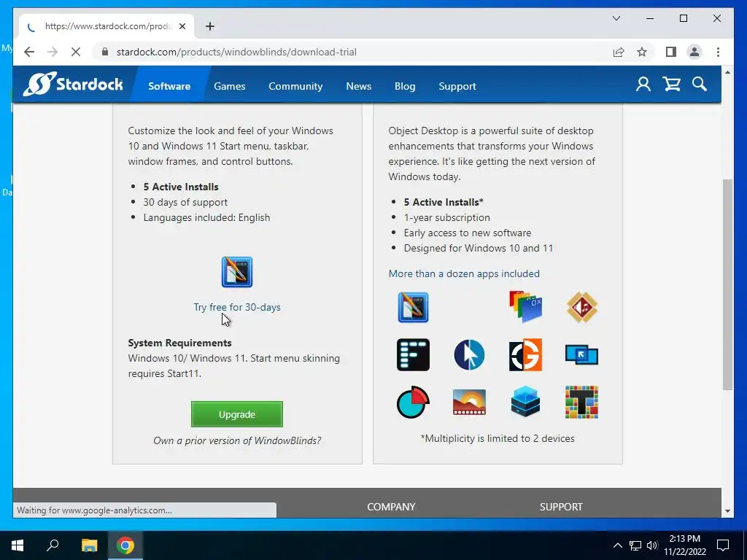Click the green Upgrade button
The width and height of the screenshot is (747, 560).
tap(237, 414)
